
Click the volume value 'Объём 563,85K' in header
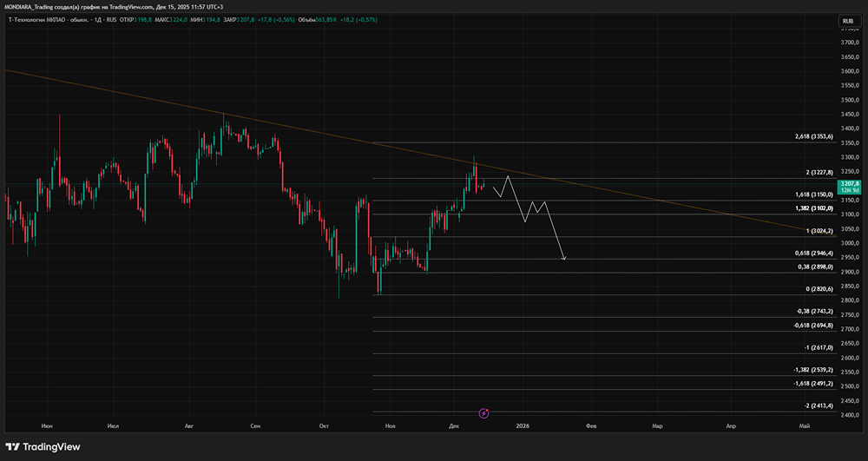click(319, 19)
